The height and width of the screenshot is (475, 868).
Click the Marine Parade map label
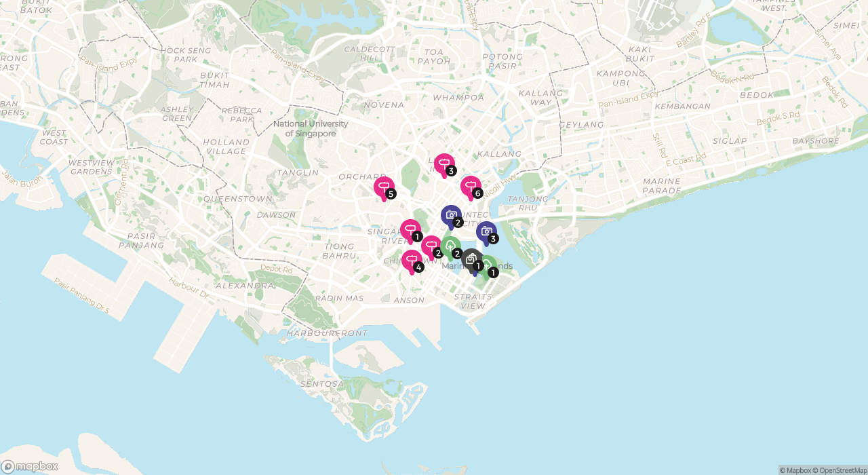tap(661, 186)
